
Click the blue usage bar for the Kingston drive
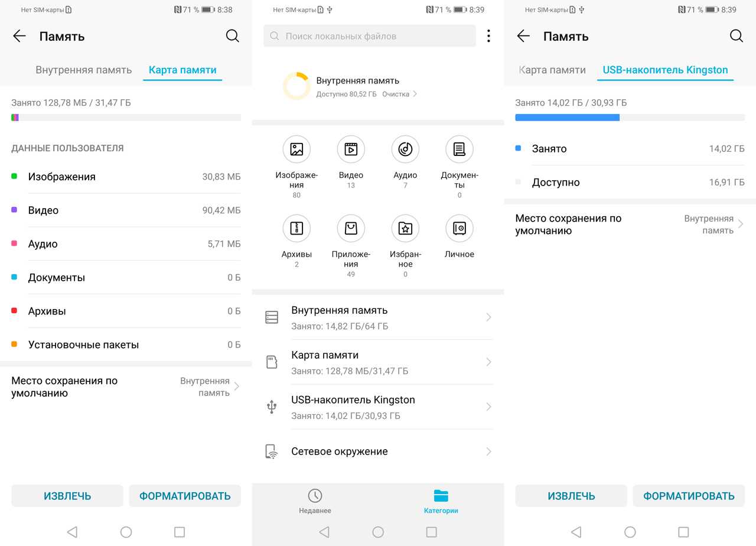567,118
